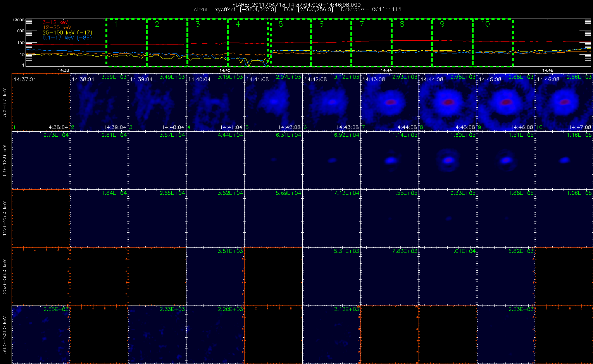Open the 12-25 keV image with peak 7.13E+04
This screenshot has width=593, height=364.
pos(331,218)
